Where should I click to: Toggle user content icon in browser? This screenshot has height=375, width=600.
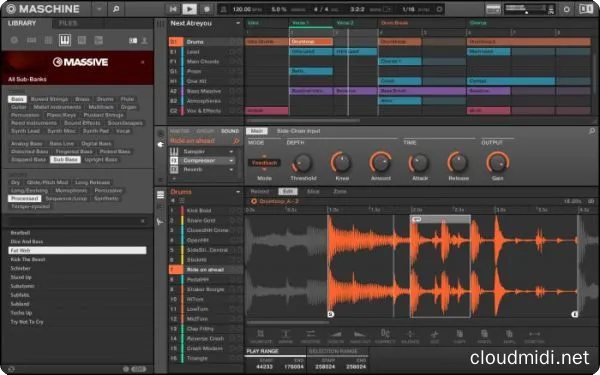(144, 40)
